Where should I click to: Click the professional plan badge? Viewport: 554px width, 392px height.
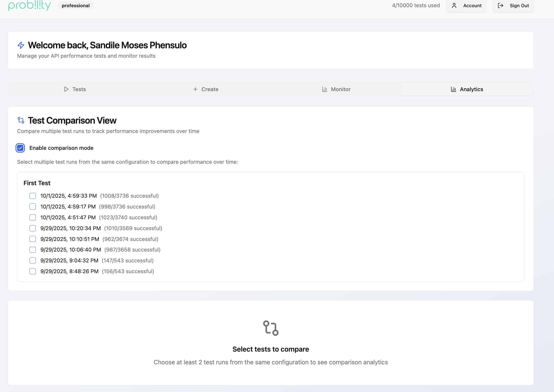[x=76, y=6]
